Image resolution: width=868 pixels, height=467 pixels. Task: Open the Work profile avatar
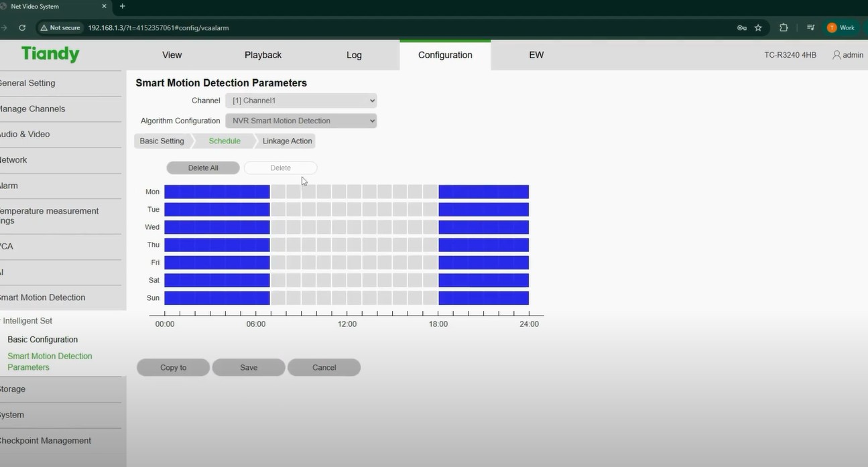pyautogui.click(x=841, y=27)
